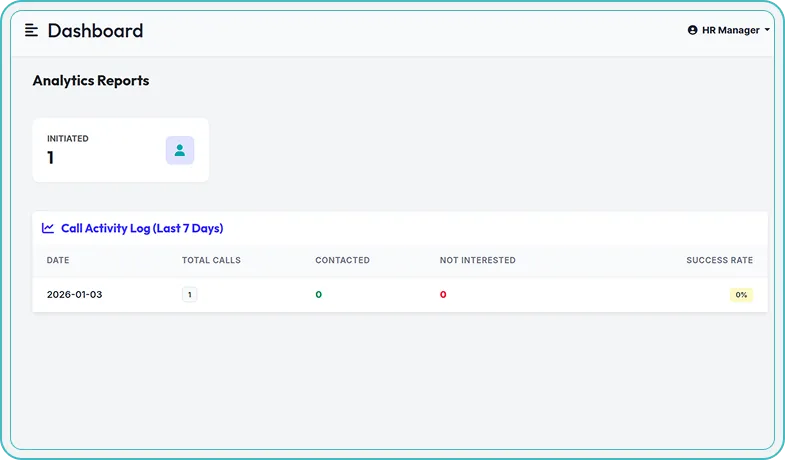The width and height of the screenshot is (785, 460).
Task: Click the Not Interested column header
Action: (x=477, y=260)
